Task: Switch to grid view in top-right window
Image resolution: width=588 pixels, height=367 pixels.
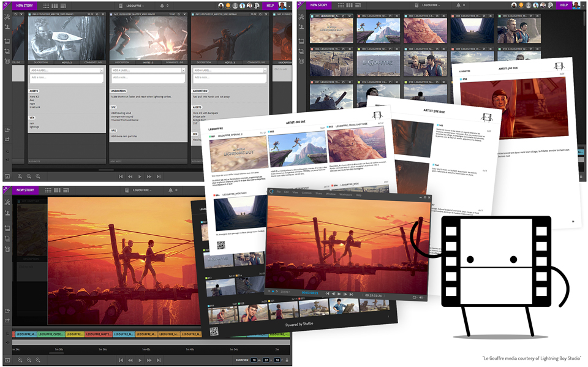Action: tap(341, 6)
